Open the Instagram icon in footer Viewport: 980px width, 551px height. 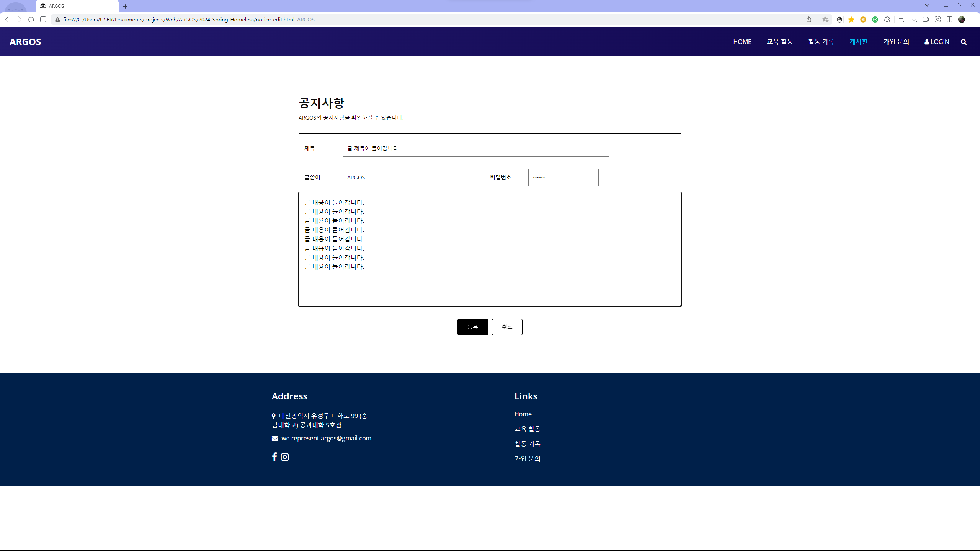[x=285, y=457]
